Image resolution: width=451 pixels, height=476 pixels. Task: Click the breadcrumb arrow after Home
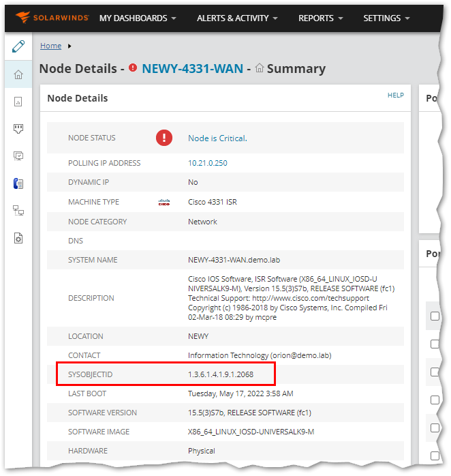coord(69,46)
